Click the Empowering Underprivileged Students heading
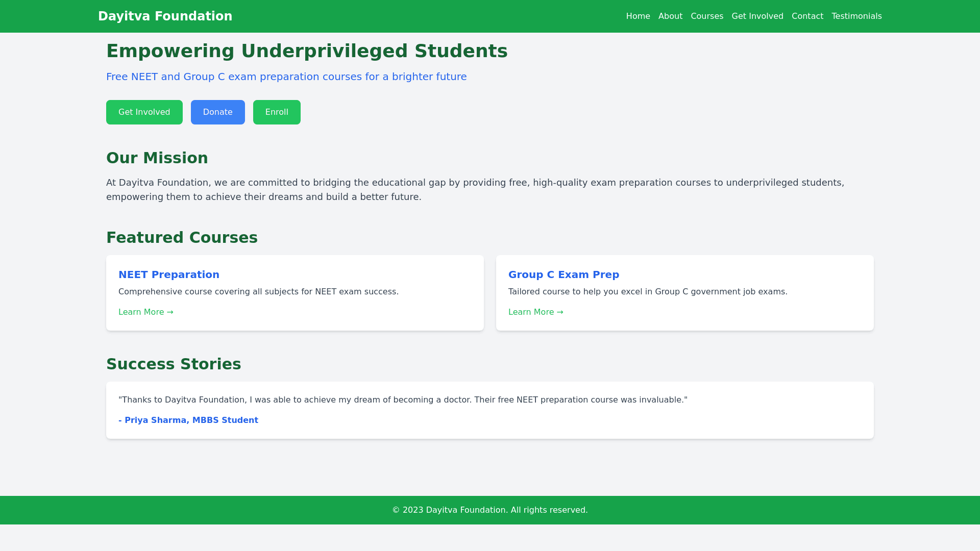The height and width of the screenshot is (551, 980). click(306, 51)
